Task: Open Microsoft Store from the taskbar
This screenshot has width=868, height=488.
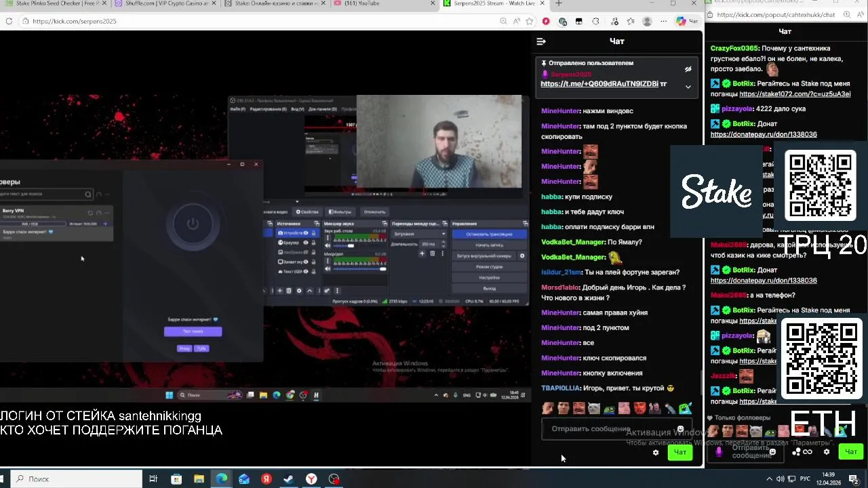Action: tap(176, 479)
